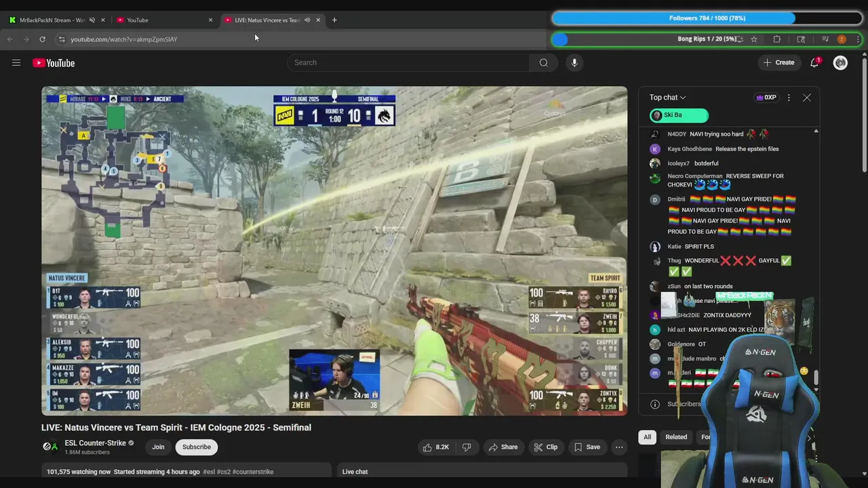Image resolution: width=868 pixels, height=488 pixels.
Task: Click the zSun chat message
Action: (x=708, y=286)
